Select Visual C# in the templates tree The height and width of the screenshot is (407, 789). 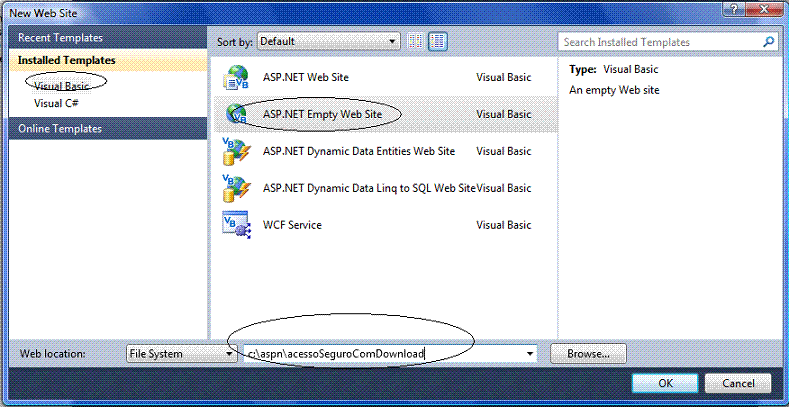56,104
